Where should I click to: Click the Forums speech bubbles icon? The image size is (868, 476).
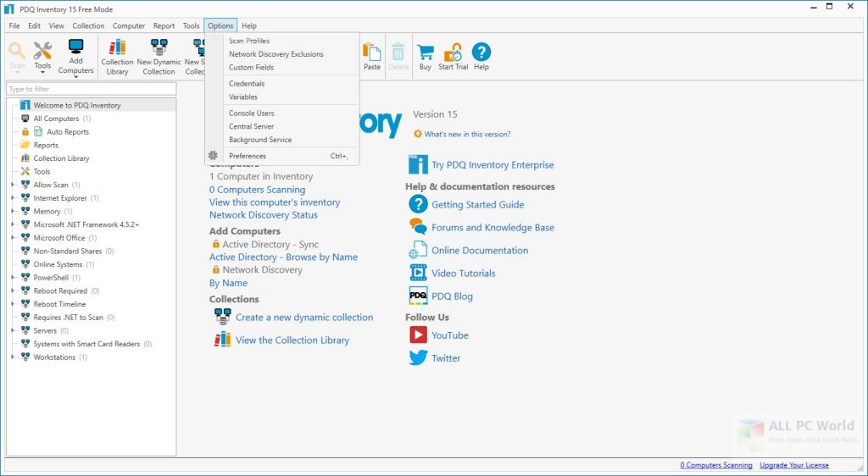click(x=418, y=227)
